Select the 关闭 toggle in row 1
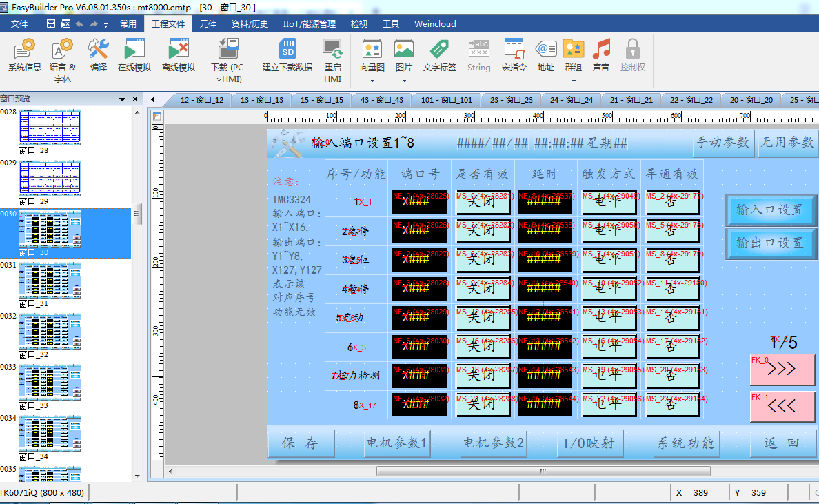 click(482, 202)
